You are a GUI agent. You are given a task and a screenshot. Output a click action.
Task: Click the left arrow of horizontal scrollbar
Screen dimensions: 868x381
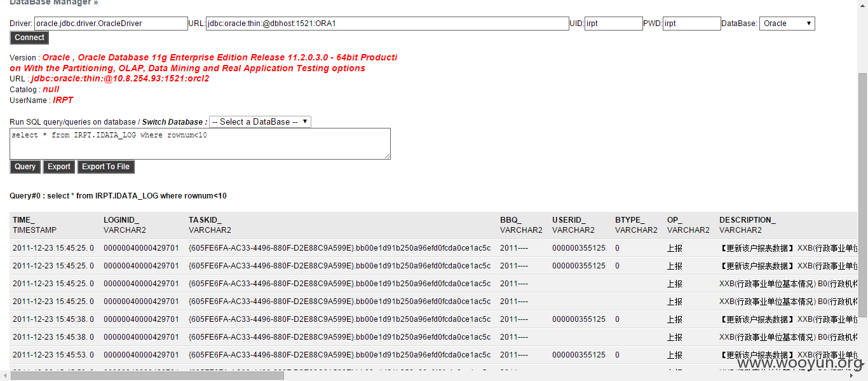coord(5,376)
